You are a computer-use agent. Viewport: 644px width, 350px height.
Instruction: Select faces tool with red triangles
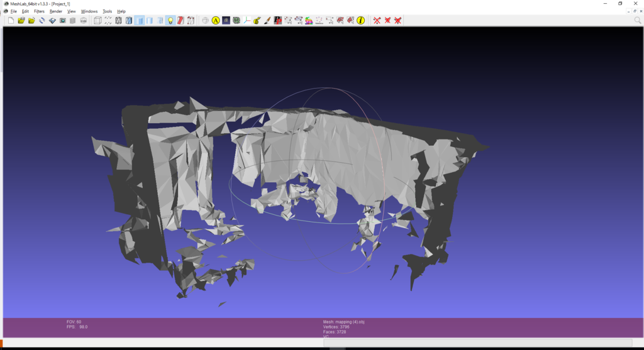pos(340,21)
